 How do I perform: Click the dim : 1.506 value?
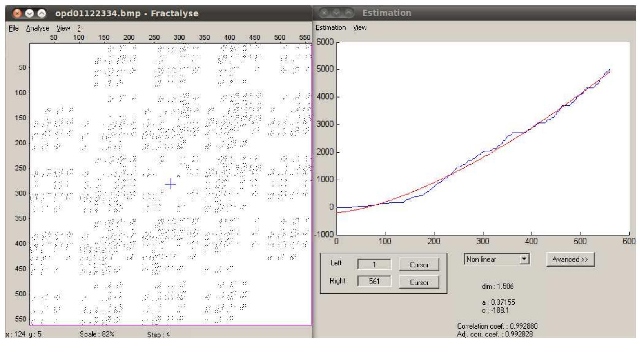pyautogui.click(x=497, y=286)
